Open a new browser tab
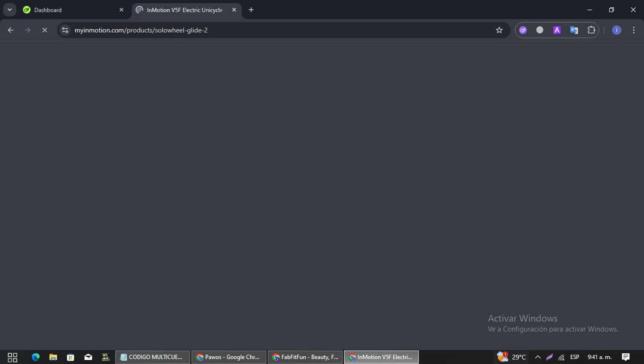This screenshot has width=644, height=364. coord(251,10)
